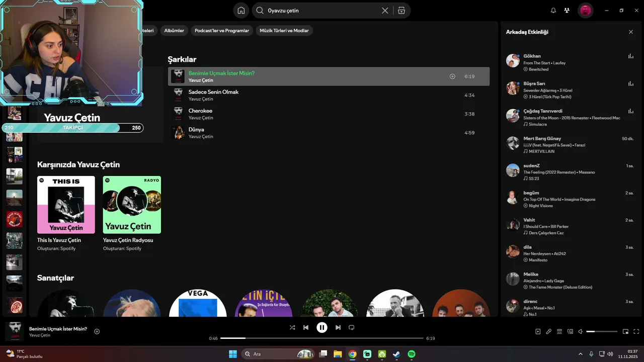Image resolution: width=644 pixels, height=362 pixels.
Task: Skip to the next track
Action: click(338, 327)
